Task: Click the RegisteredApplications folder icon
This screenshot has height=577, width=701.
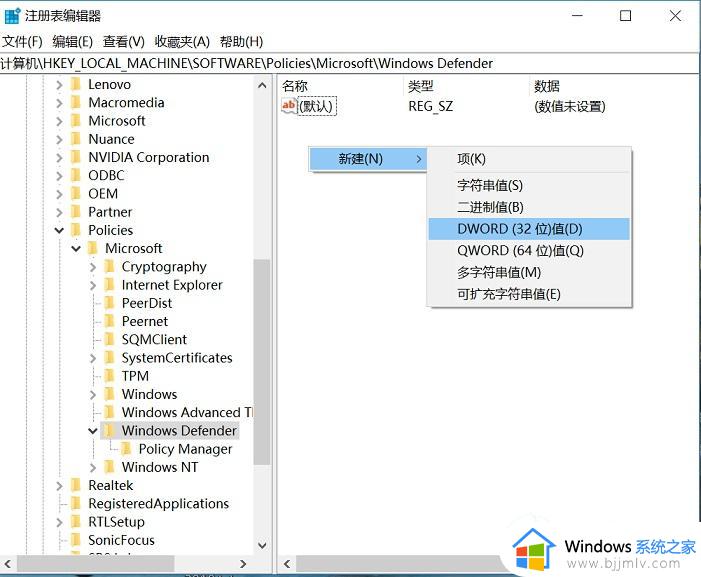Action: tap(76, 504)
